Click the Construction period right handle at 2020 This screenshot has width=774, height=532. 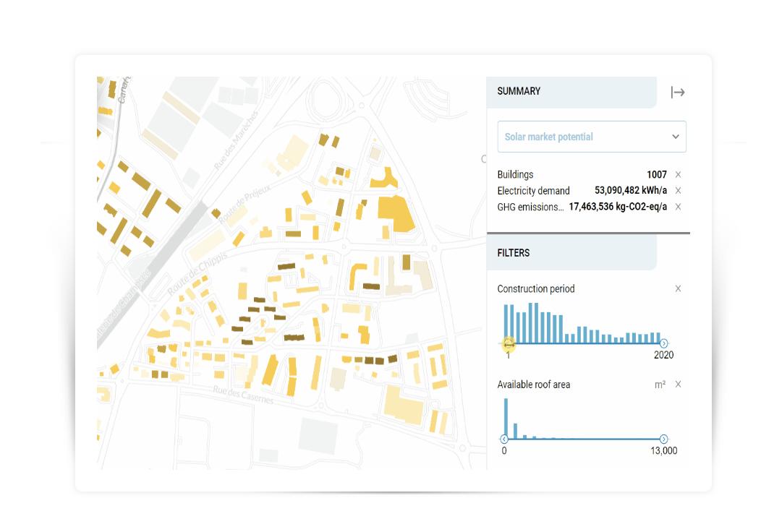click(663, 343)
